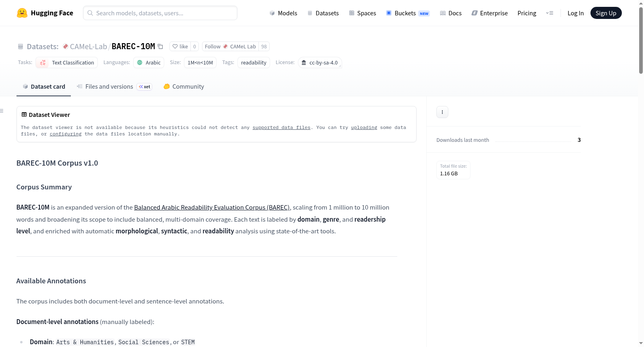
Task: Click the CAMeL-Lab organization avatar
Action: pyautogui.click(x=65, y=46)
